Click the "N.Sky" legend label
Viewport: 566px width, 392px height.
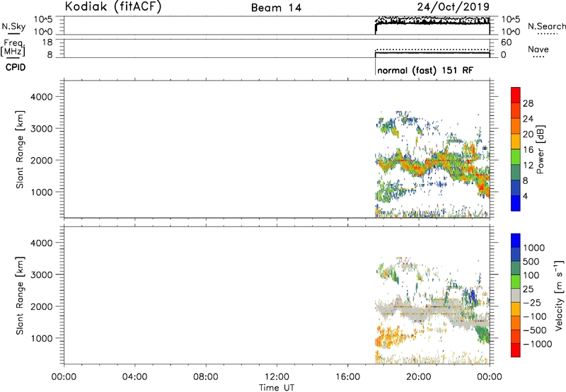[x=13, y=26]
